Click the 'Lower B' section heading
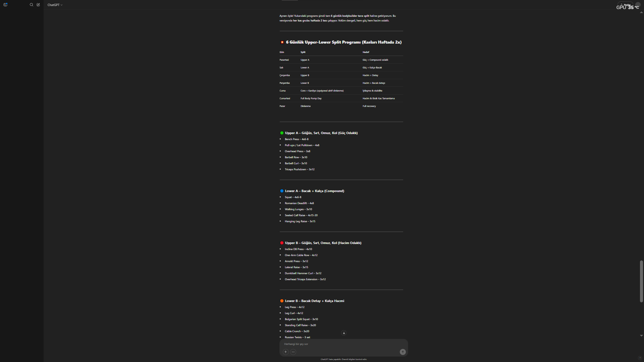This screenshot has height=362, width=644. click(x=314, y=301)
